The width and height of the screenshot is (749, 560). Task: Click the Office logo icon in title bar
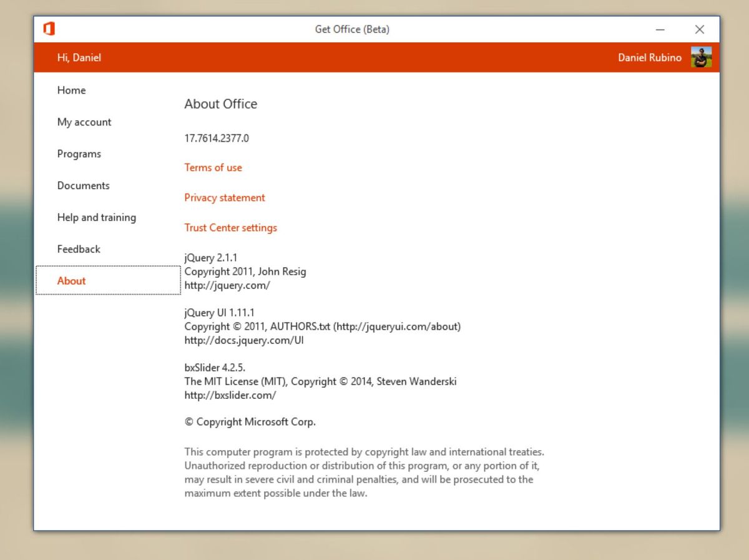pyautogui.click(x=49, y=29)
